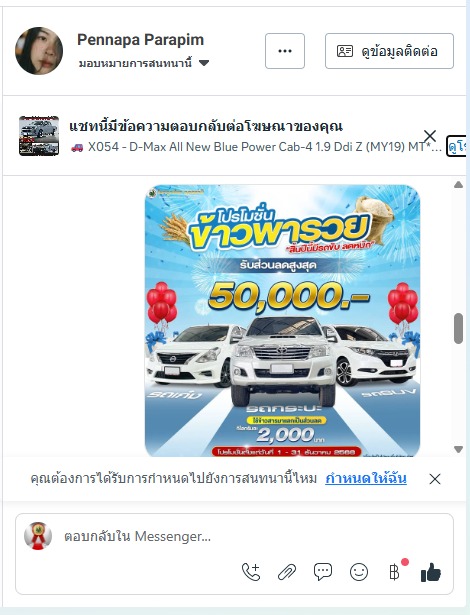Click the chat scrollbar down arrow

(458, 449)
